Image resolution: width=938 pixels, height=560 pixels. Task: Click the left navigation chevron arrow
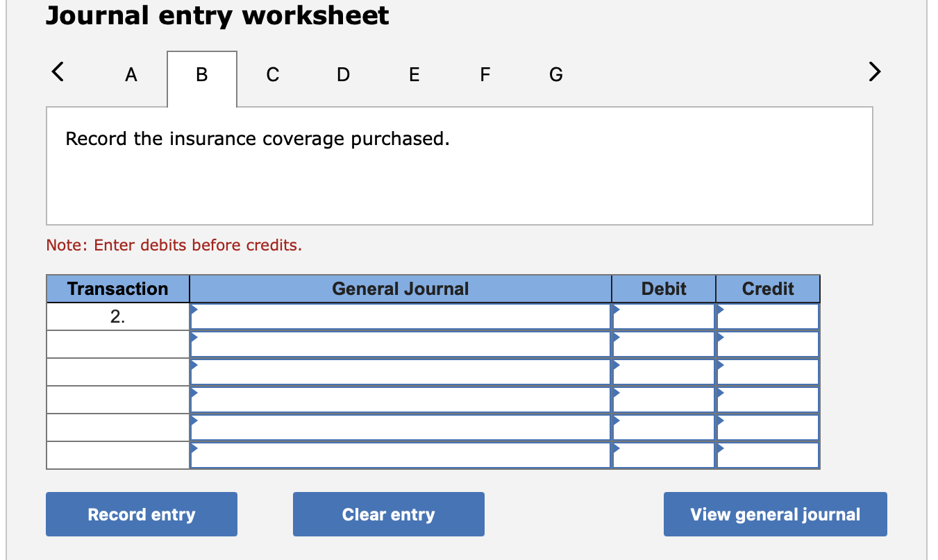[58, 71]
